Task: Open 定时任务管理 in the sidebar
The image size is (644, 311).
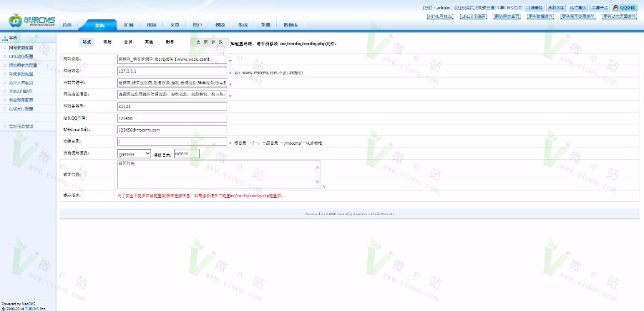Action: pyautogui.click(x=21, y=126)
